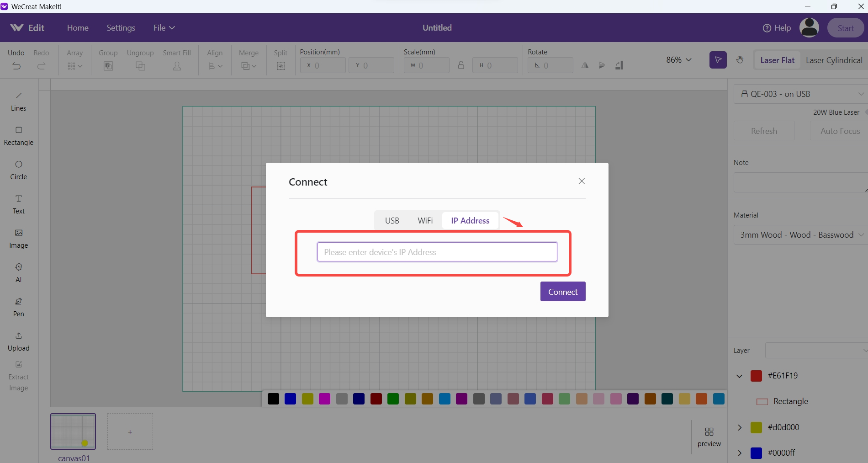This screenshot has height=463, width=868.
Task: Select the Pen tool
Action: [x=19, y=307]
